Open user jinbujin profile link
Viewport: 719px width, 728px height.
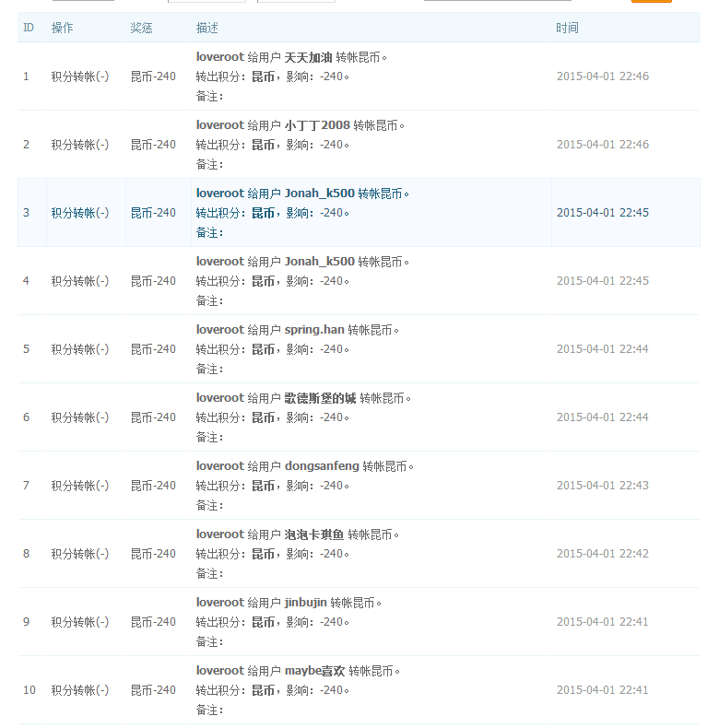[x=306, y=603]
